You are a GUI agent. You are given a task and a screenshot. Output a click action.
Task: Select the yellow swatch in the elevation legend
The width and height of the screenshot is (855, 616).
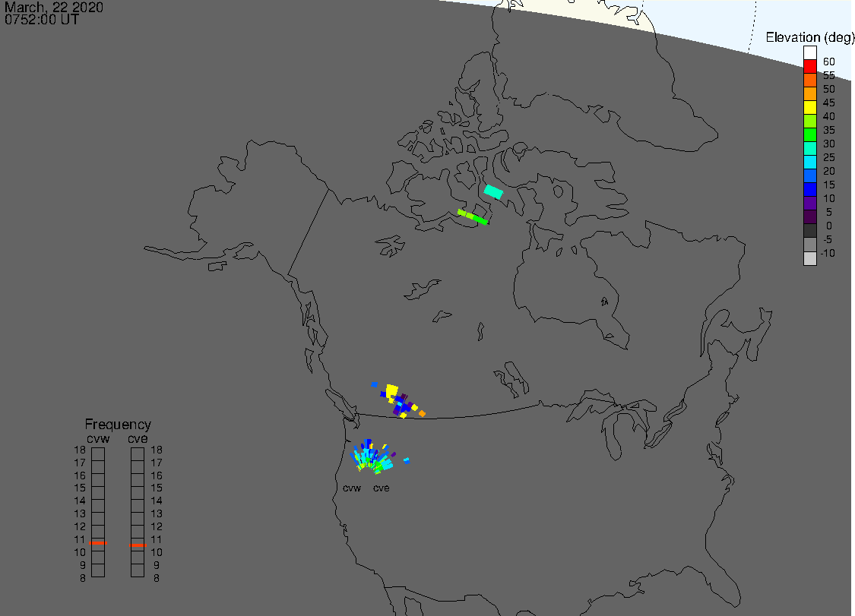[809, 107]
